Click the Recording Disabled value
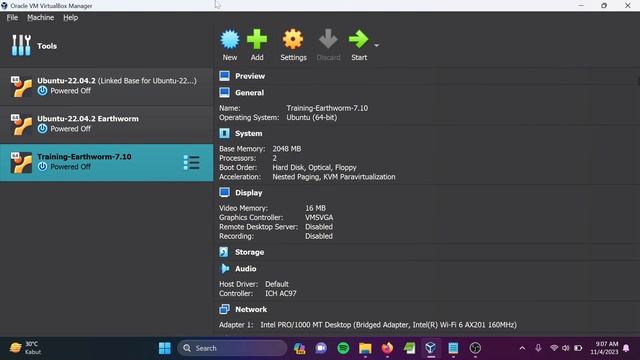Screen dimensions: 640x360 (319, 236)
